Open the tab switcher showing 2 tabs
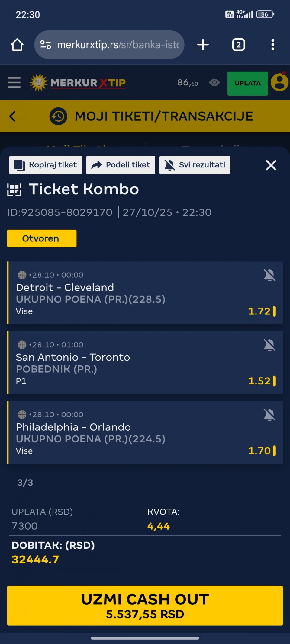The height and width of the screenshot is (644, 290). pos(238,45)
